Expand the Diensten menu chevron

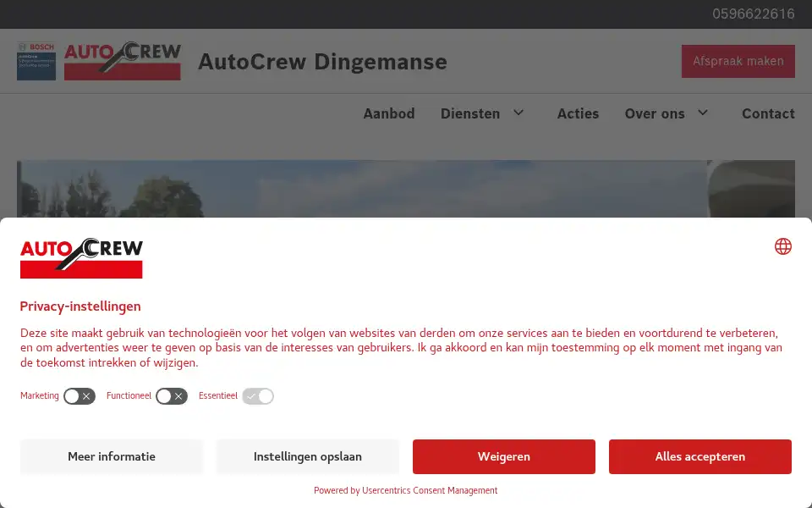(518, 113)
